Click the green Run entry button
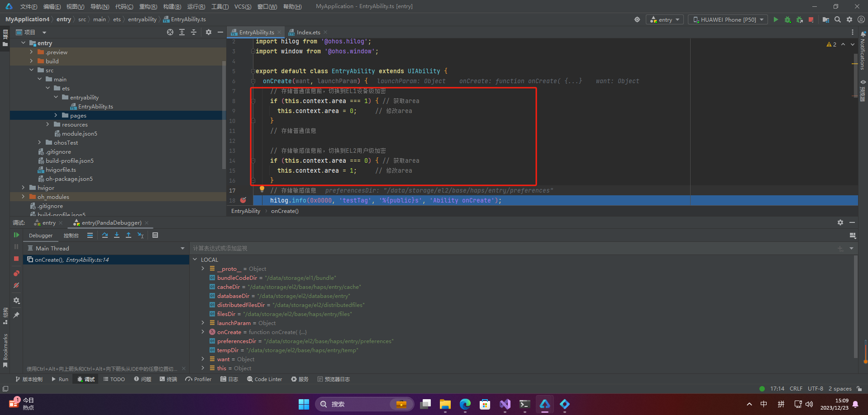Viewport: 868px width, 415px height. click(x=776, y=19)
